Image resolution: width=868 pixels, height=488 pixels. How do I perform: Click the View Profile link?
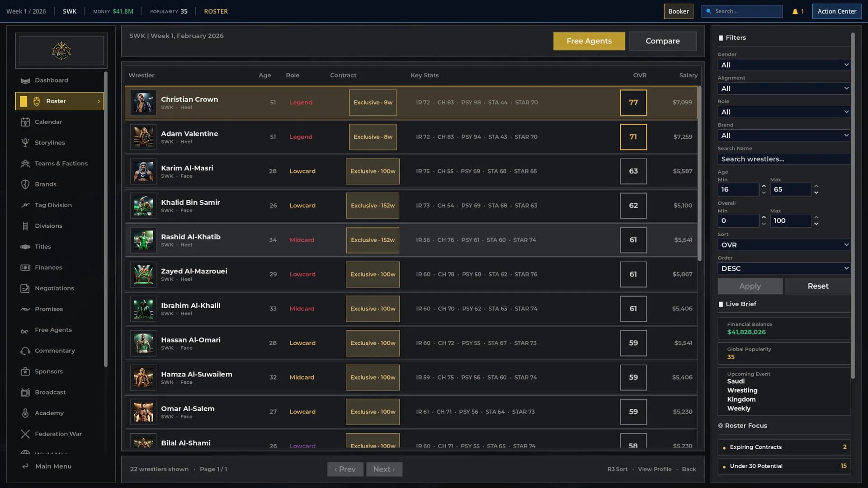pyautogui.click(x=655, y=469)
